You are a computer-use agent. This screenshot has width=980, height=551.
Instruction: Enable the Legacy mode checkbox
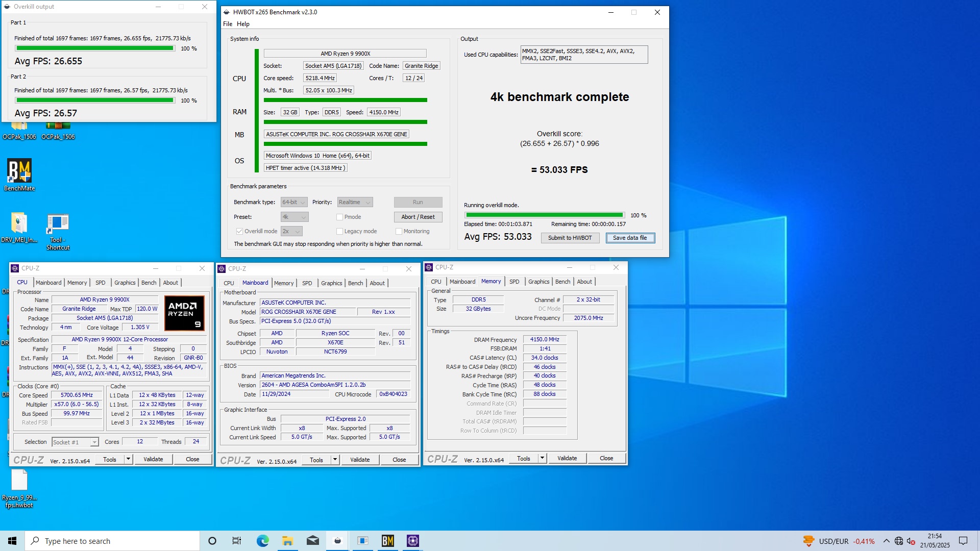click(x=339, y=231)
